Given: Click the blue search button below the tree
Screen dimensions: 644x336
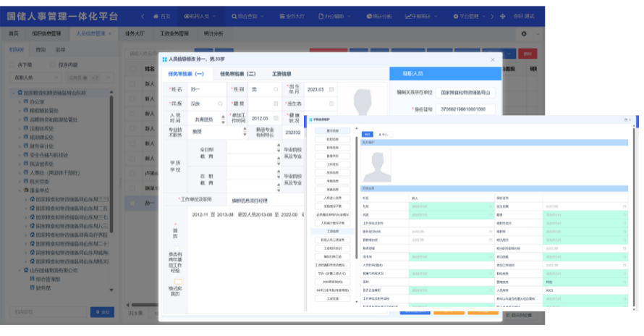Looking at the screenshot, I should click(102, 312).
